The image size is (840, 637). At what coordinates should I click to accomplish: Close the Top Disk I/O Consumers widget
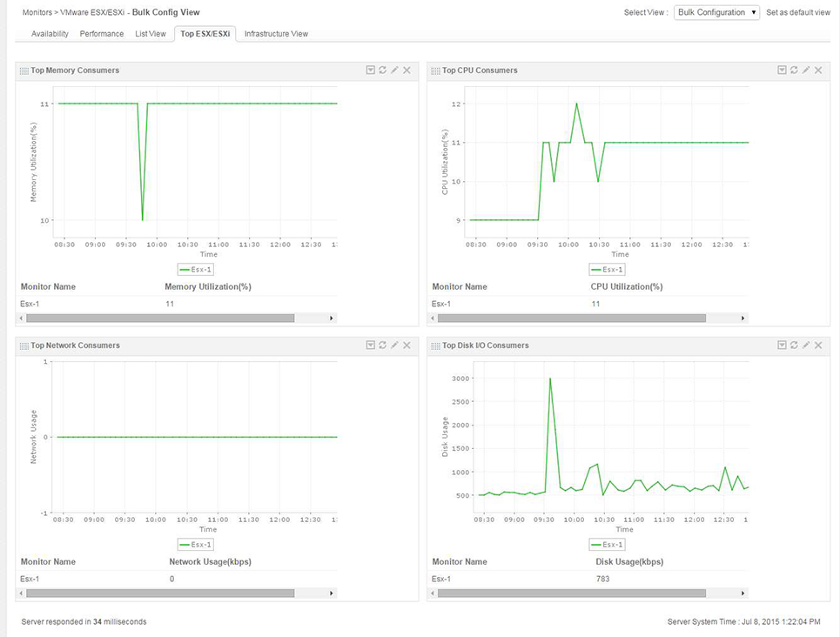[x=818, y=345]
